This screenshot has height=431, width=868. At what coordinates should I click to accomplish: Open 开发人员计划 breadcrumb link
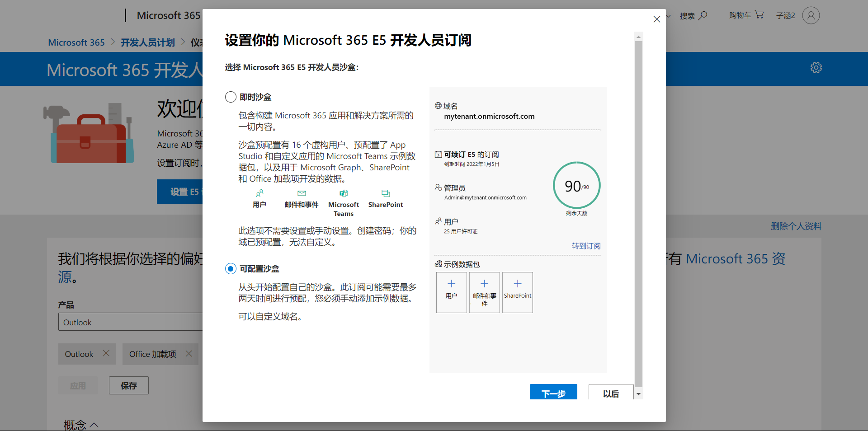(x=147, y=42)
